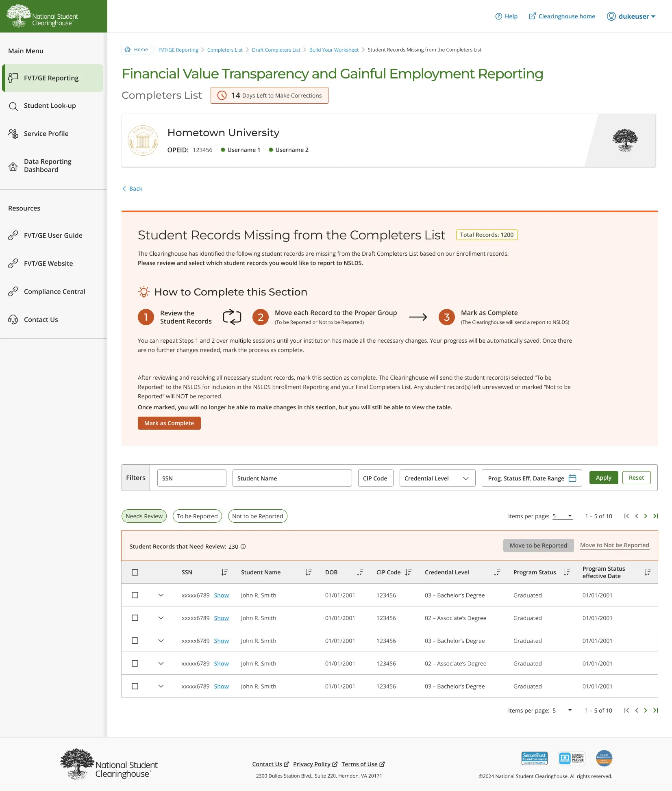Click the Move to Not be Reported link
The width and height of the screenshot is (672, 791).
[615, 545]
